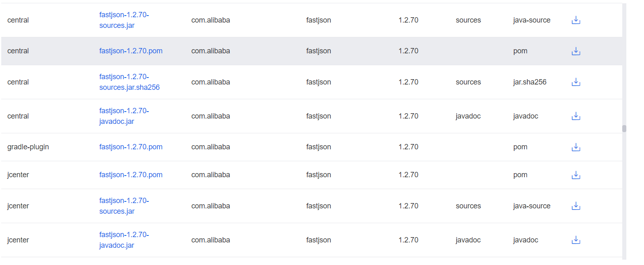Download fastjson-1.2.70-sources.jar from central repository
This screenshot has height=265, width=644.
click(575, 20)
